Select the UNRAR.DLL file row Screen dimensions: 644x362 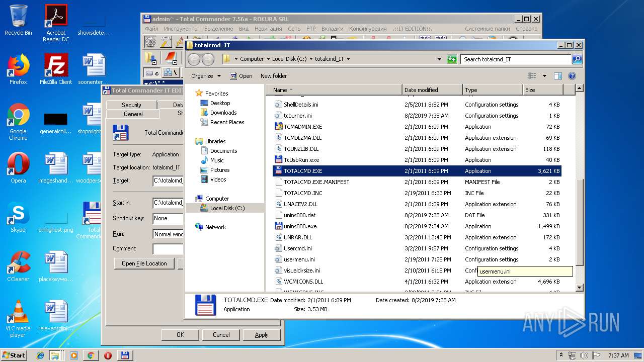[417, 237]
